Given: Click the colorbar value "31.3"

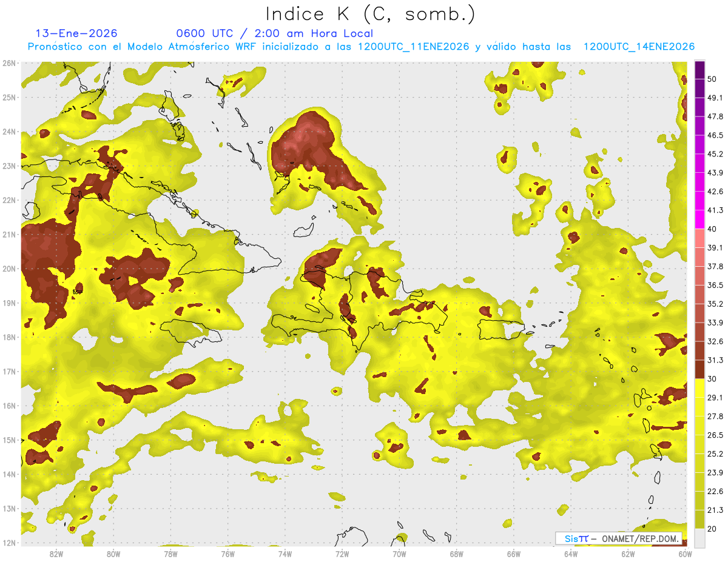Looking at the screenshot, I should coord(715,360).
